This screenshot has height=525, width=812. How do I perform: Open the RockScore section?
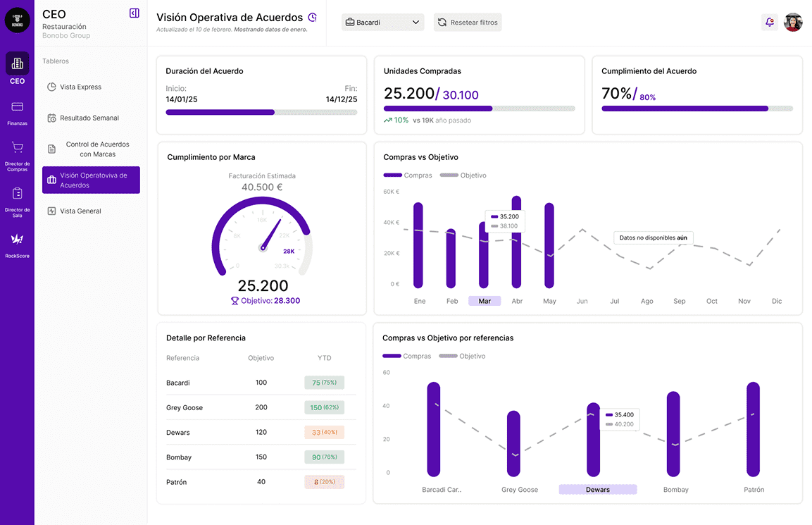[x=18, y=240]
